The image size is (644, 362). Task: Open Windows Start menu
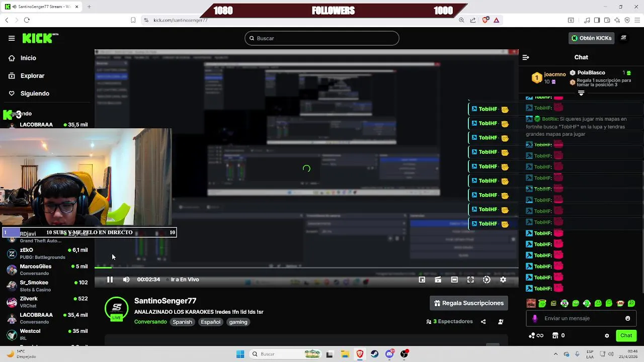240,354
